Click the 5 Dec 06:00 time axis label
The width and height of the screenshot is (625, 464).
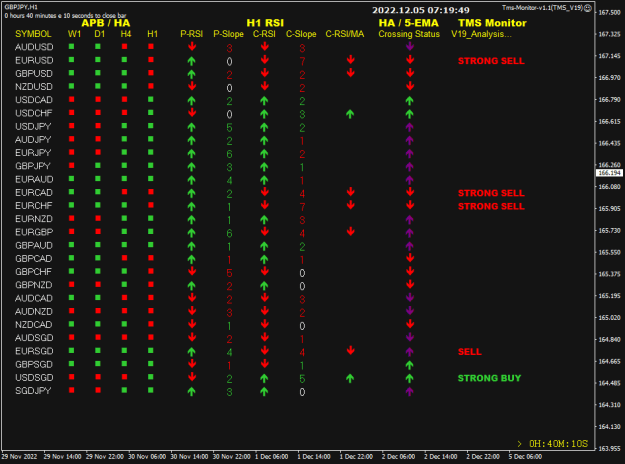point(525,457)
